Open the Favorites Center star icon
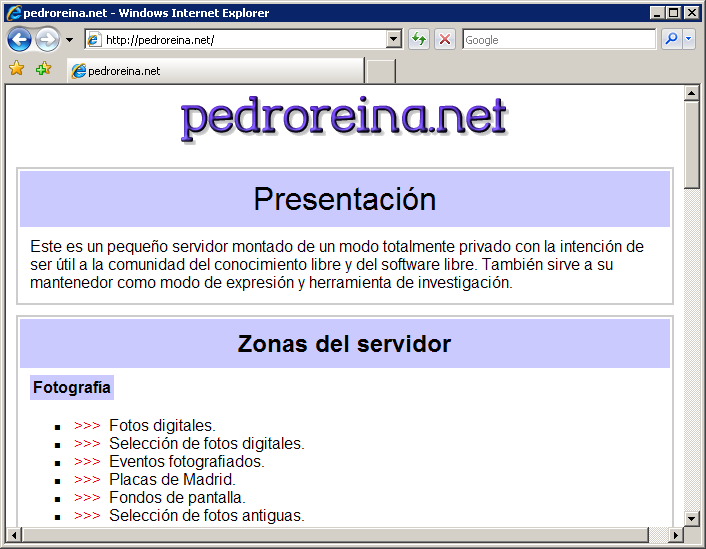This screenshot has width=706, height=549. (x=16, y=70)
